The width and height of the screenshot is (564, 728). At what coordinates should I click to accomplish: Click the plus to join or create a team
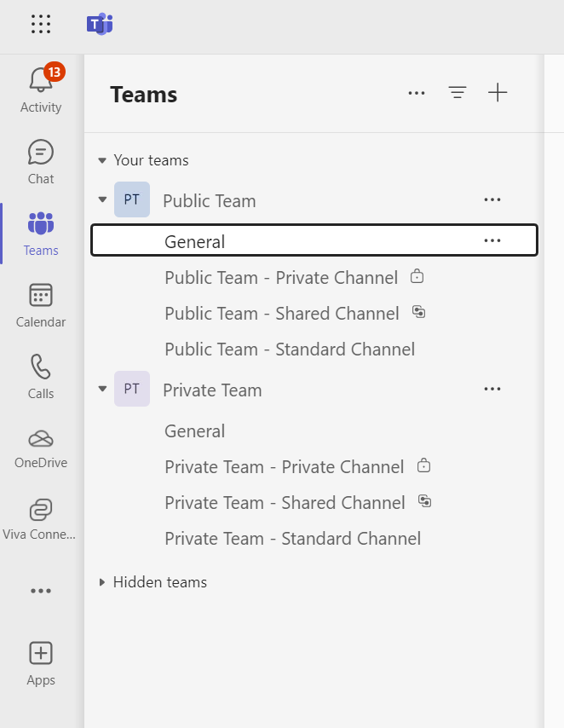(x=498, y=93)
